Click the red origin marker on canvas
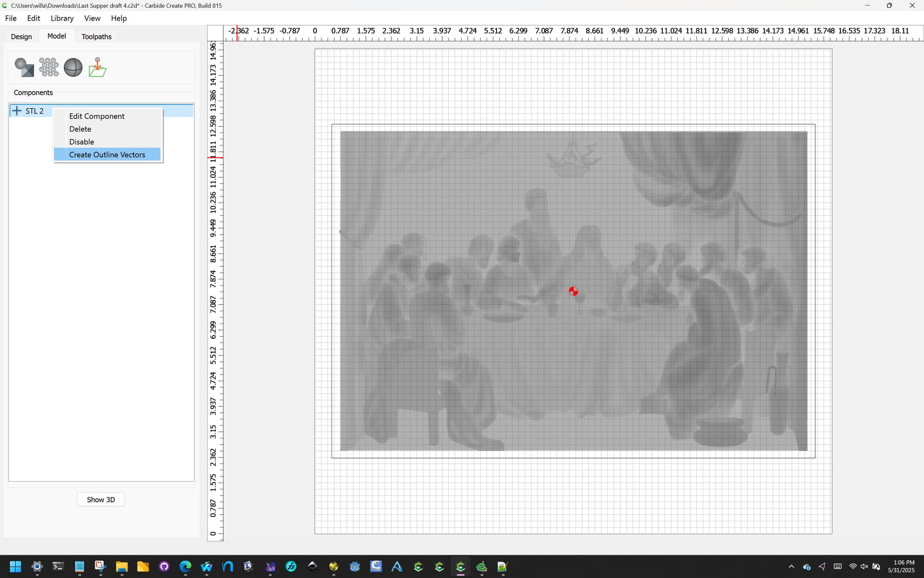The width and height of the screenshot is (924, 578). pos(573,291)
